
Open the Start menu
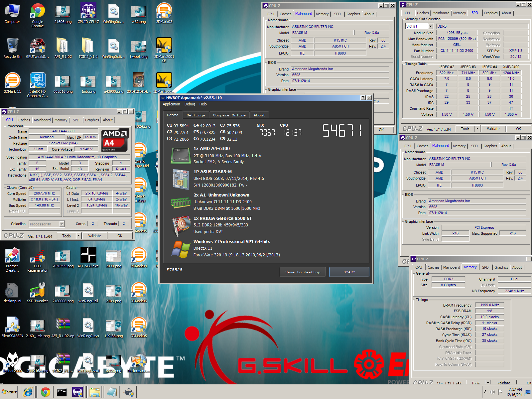coord(9,392)
